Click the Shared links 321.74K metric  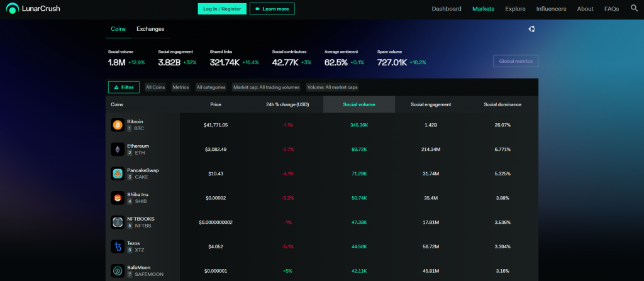pos(235,58)
